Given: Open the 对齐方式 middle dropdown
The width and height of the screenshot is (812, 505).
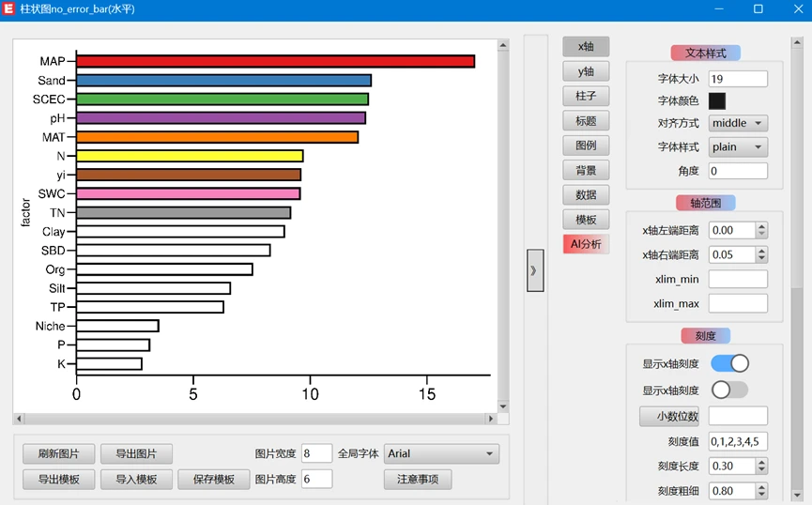Looking at the screenshot, I should click(738, 123).
